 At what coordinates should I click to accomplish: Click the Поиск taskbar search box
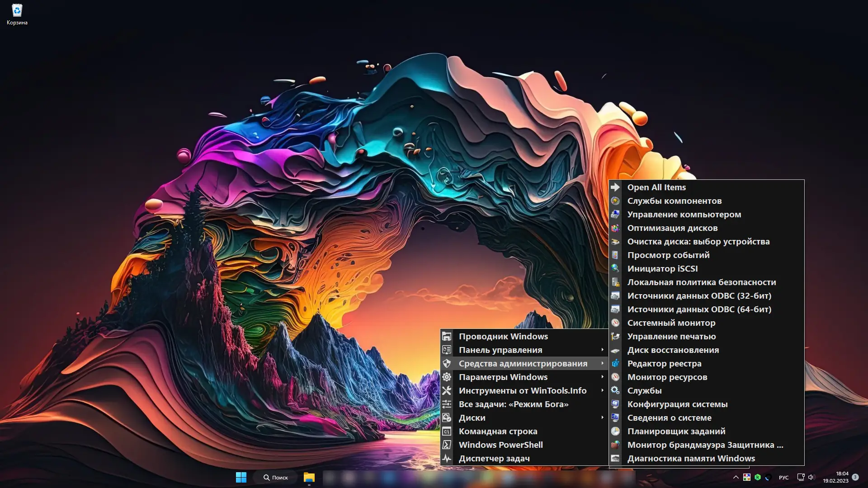point(276,477)
